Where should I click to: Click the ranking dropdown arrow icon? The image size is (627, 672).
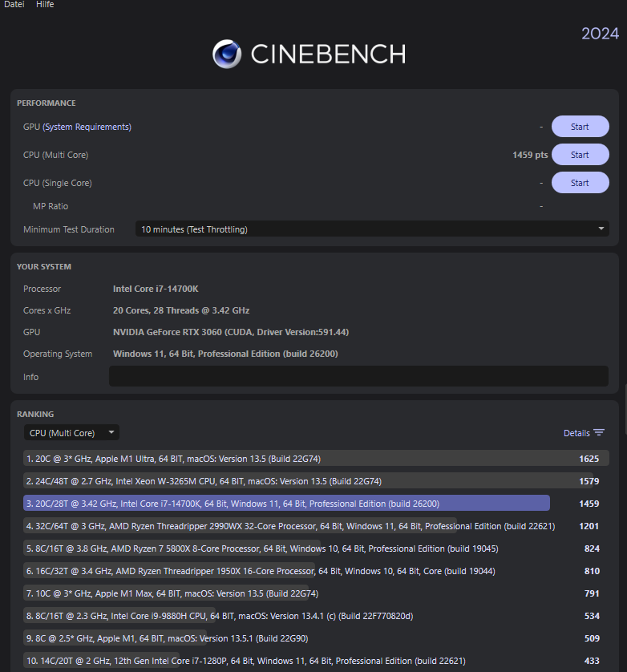pos(111,432)
